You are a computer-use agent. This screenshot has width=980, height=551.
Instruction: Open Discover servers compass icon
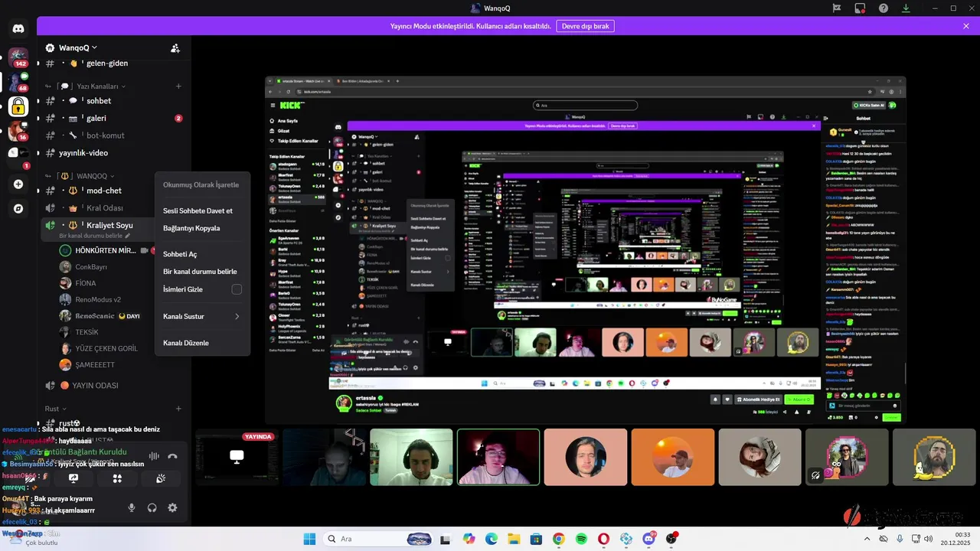[x=18, y=208]
